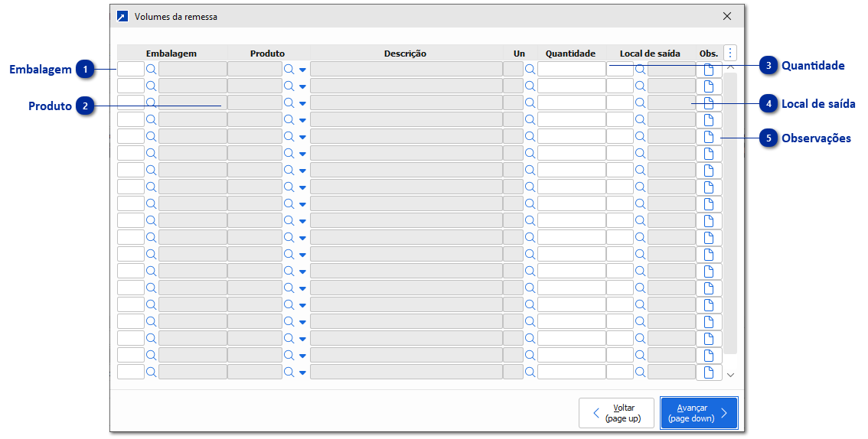Click Produto search magnifier in first row
Viewport: 868px width, 439px height.
289,69
